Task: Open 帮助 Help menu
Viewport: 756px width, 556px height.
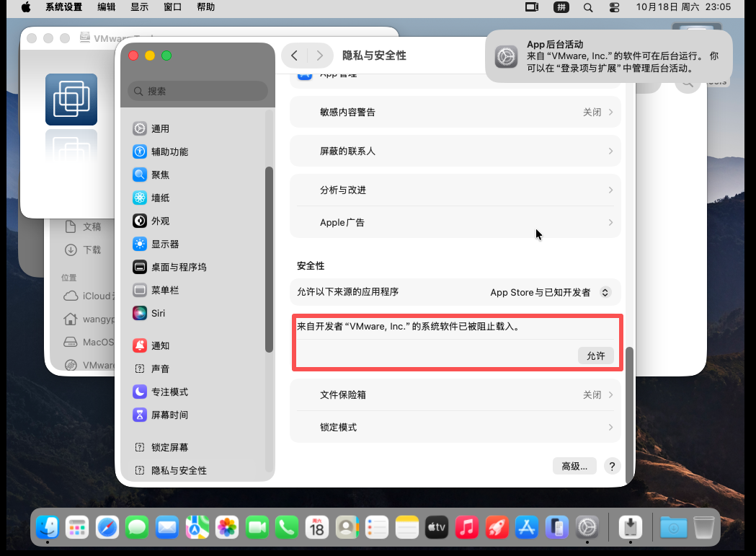Action: click(x=205, y=7)
